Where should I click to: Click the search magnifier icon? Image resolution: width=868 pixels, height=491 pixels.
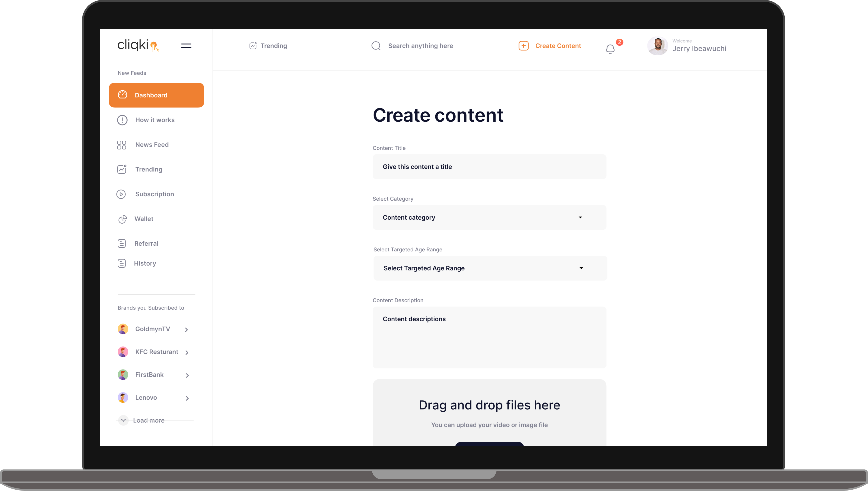(x=376, y=45)
